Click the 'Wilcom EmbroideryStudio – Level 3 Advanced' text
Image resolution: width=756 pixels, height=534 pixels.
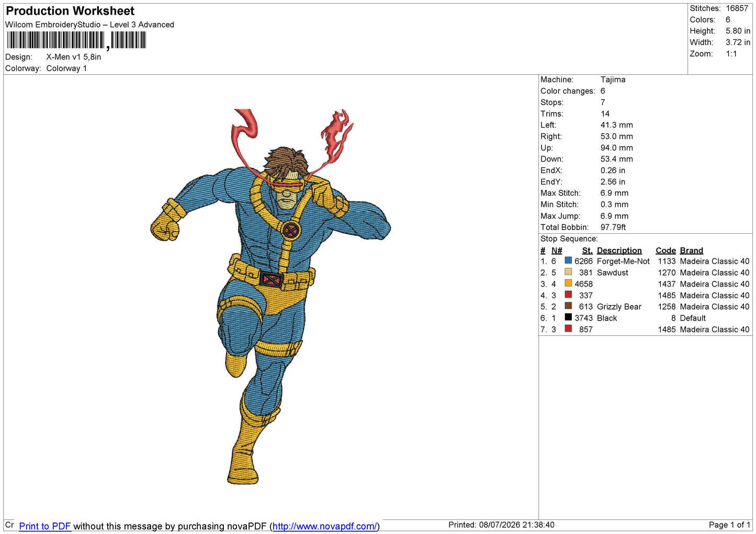89,25
